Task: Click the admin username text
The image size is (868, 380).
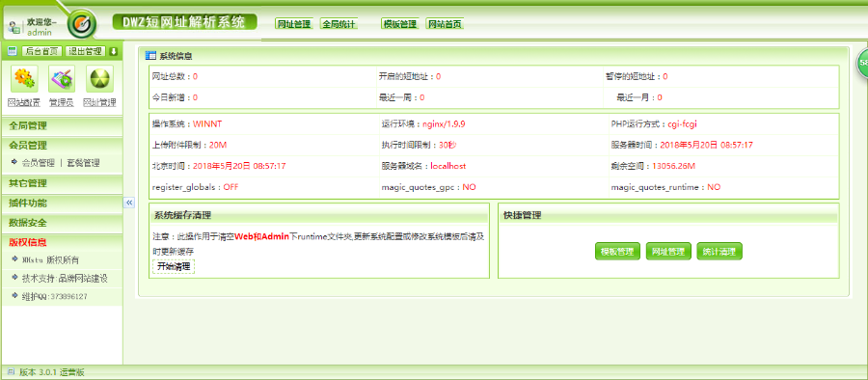Action: (x=40, y=32)
